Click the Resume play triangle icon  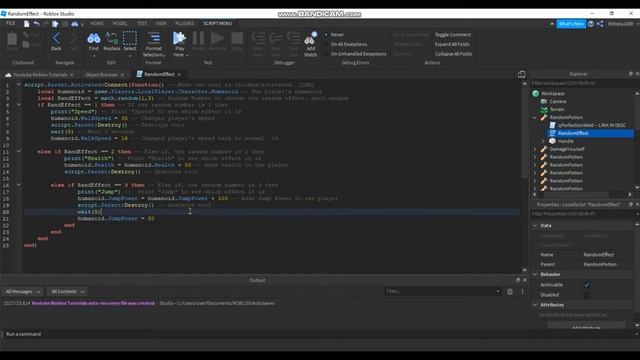[x=217, y=38]
